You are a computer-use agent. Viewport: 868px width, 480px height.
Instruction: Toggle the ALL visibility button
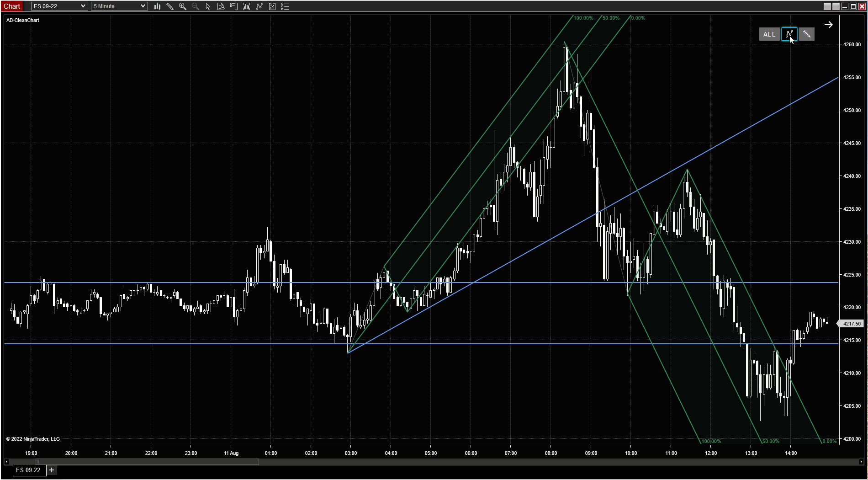769,34
